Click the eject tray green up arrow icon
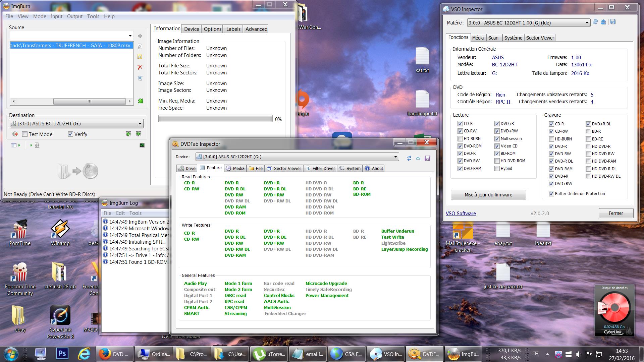Screen dimensions: 644x362 [128, 134]
